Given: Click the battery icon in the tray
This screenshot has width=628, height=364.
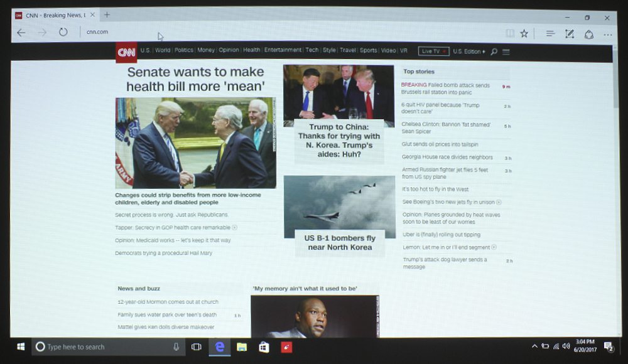Looking at the screenshot, I should click(x=545, y=346).
